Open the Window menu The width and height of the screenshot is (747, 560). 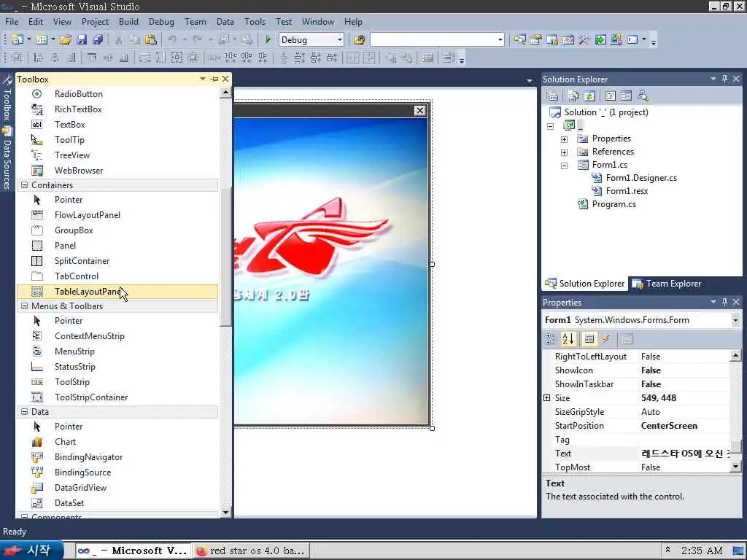pos(318,22)
